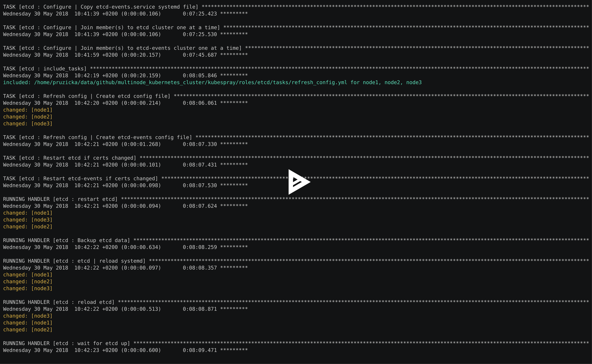Select the 'Restart etcd if certs changed' task line
Viewport: 592px width, 364px height.
coord(296,158)
